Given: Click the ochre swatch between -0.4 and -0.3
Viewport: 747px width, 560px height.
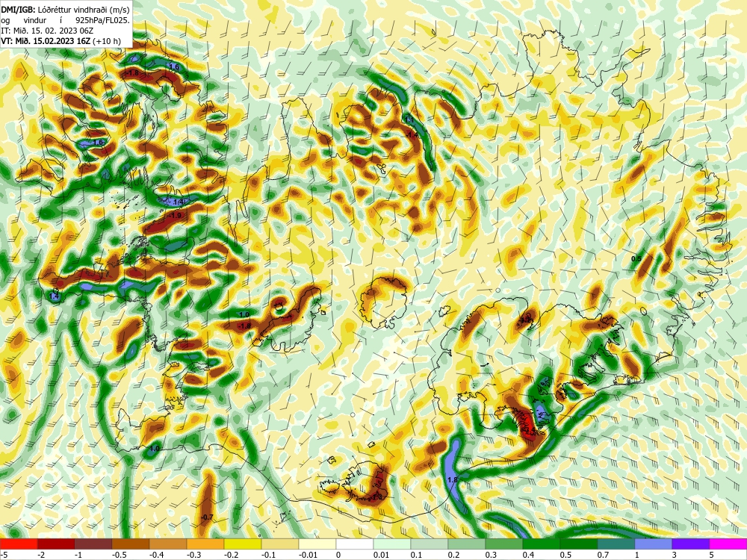Looking at the screenshot, I should (x=167, y=544).
